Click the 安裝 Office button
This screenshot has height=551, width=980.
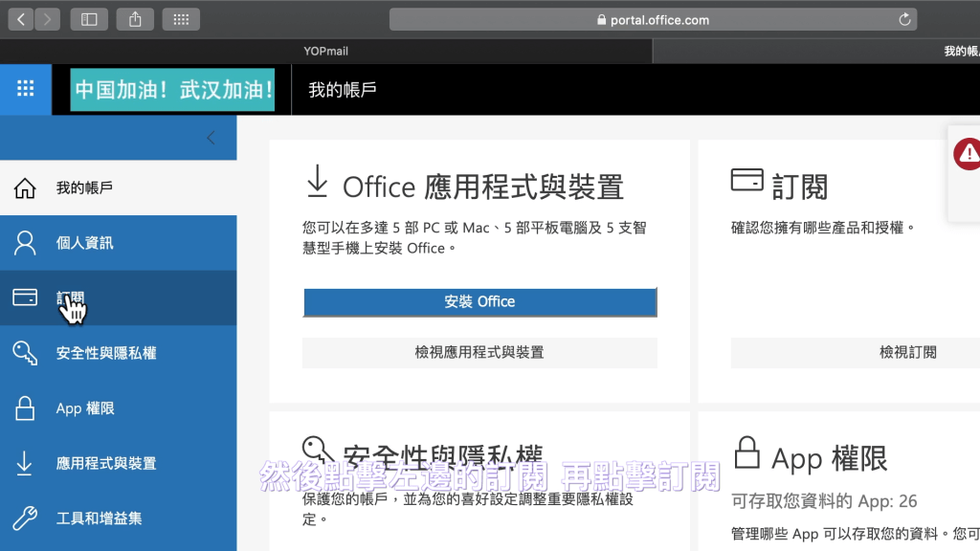click(480, 301)
